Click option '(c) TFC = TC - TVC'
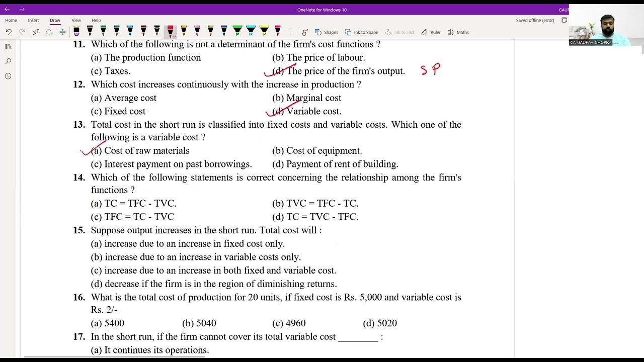Viewport: 644px width, 362px height. tap(132, 217)
